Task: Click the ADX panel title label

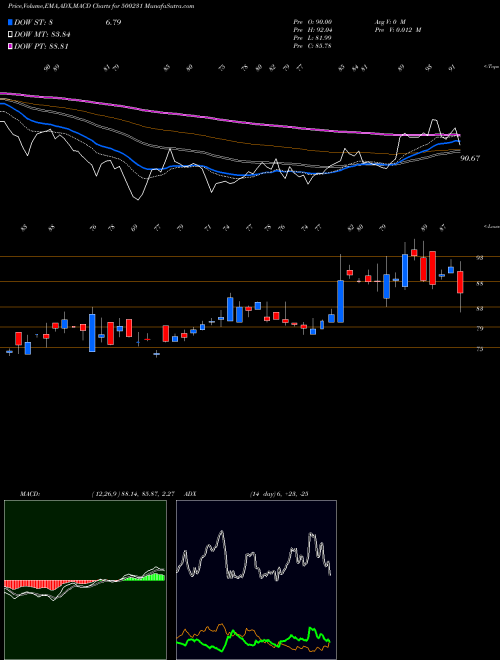Action: (x=191, y=494)
